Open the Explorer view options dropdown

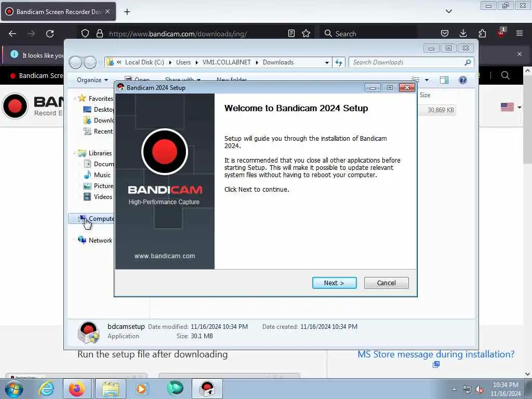427,80
